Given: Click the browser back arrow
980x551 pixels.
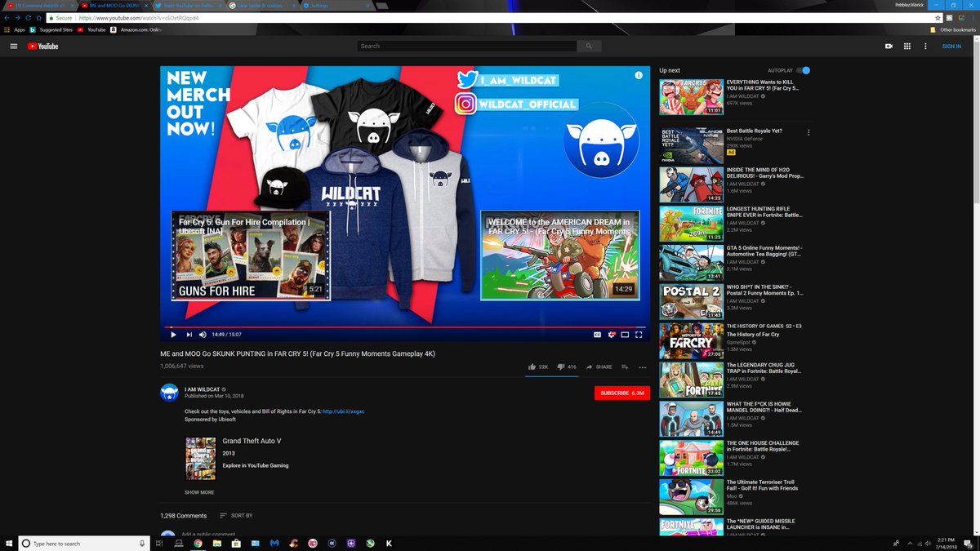Looking at the screenshot, I should [x=7, y=17].
